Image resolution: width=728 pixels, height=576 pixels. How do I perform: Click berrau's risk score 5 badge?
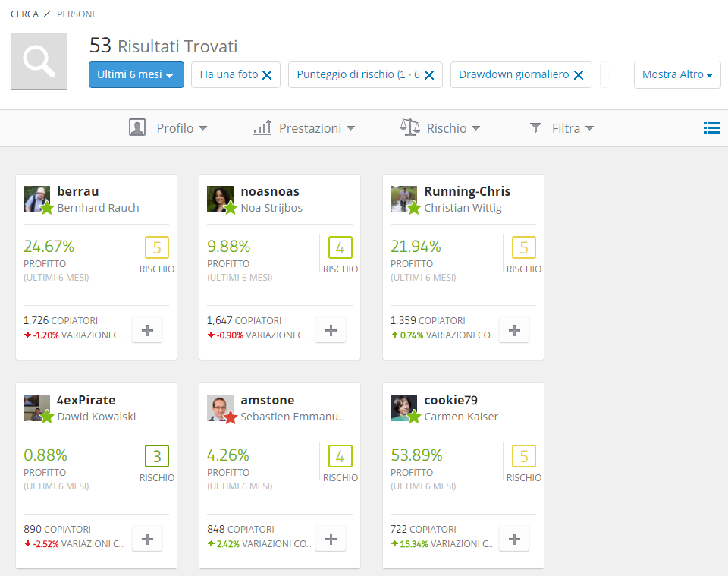pos(157,247)
